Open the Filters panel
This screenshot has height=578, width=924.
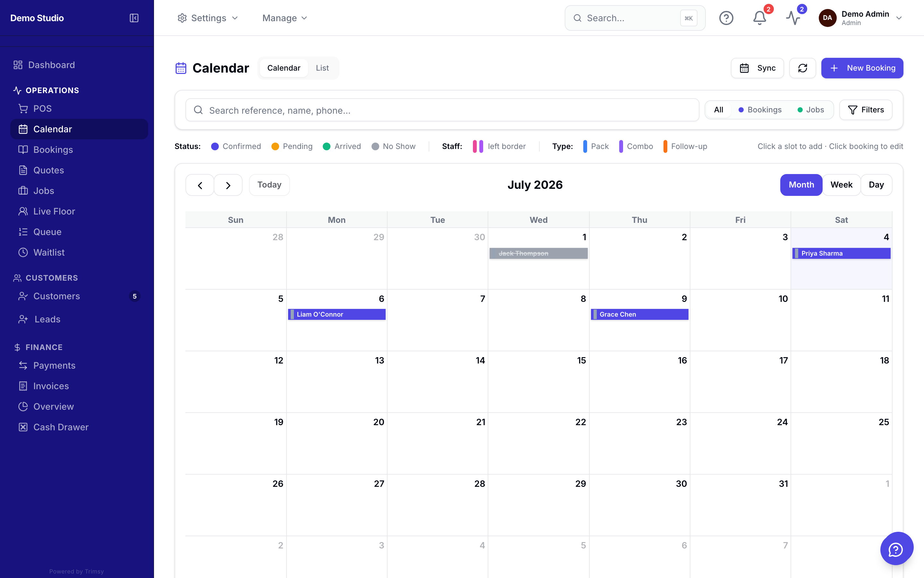[x=866, y=110]
